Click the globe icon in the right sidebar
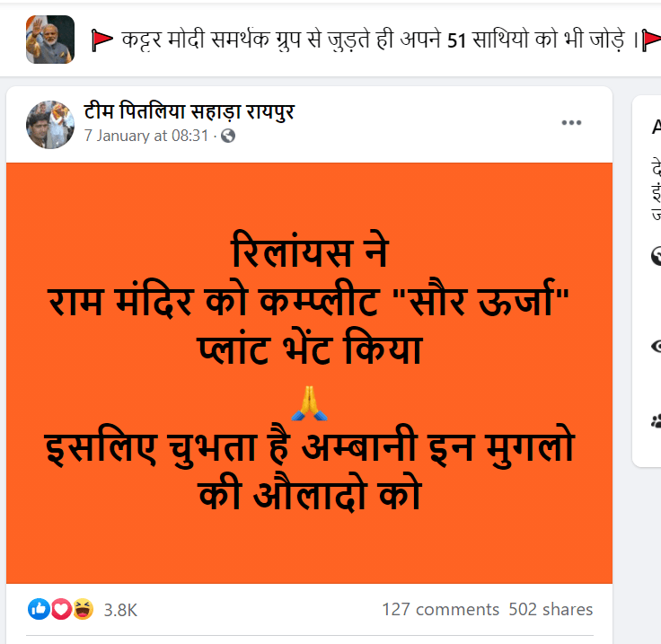Screen dimensions: 661x644 coord(656,255)
